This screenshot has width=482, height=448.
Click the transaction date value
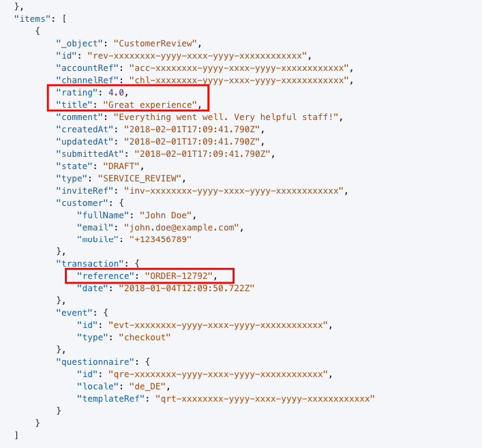187,288
